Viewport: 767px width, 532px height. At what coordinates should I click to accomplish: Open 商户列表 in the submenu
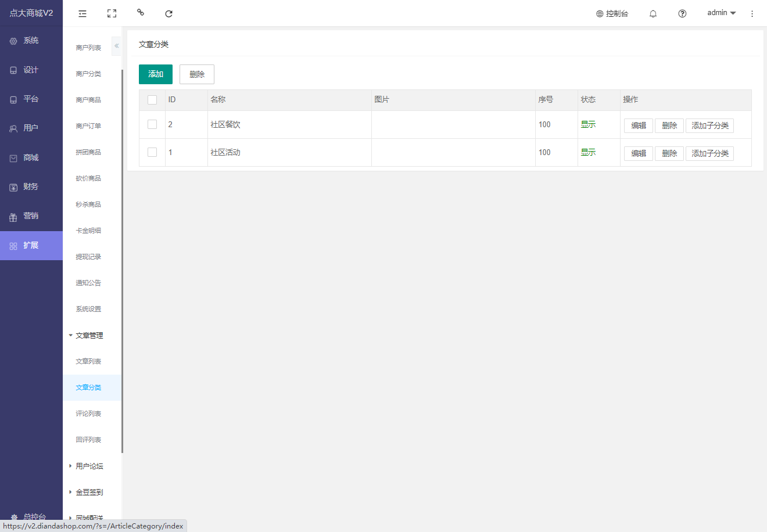[x=88, y=48]
